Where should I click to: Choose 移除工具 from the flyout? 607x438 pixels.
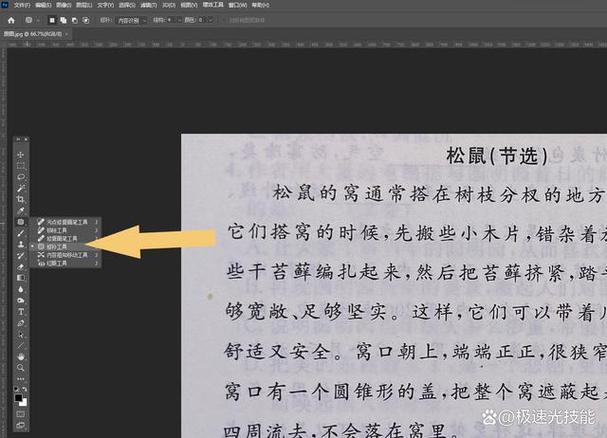66,230
